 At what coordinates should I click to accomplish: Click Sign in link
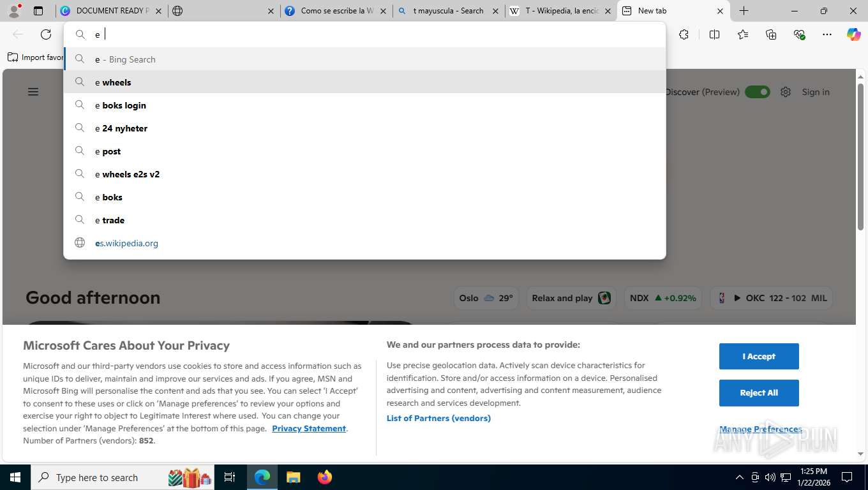[816, 92]
